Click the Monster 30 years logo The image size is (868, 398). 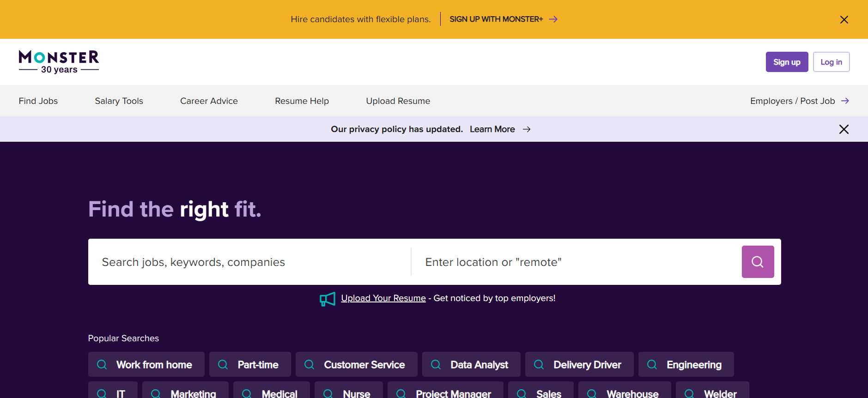(x=59, y=62)
